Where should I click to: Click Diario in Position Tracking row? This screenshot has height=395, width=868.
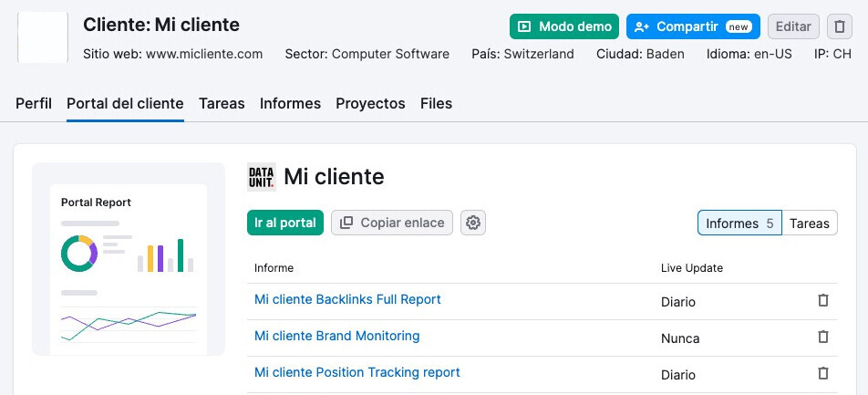coord(678,375)
